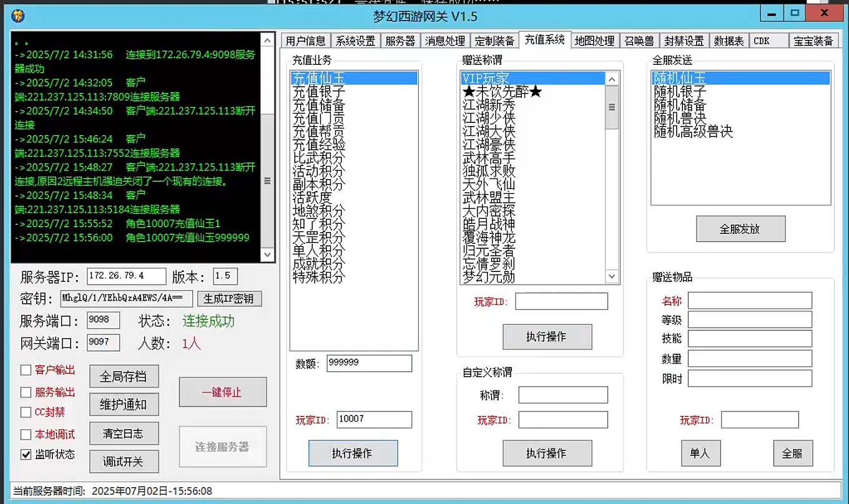Click the 生成IP密钥 button
The height and width of the screenshot is (504, 849).
tap(231, 298)
